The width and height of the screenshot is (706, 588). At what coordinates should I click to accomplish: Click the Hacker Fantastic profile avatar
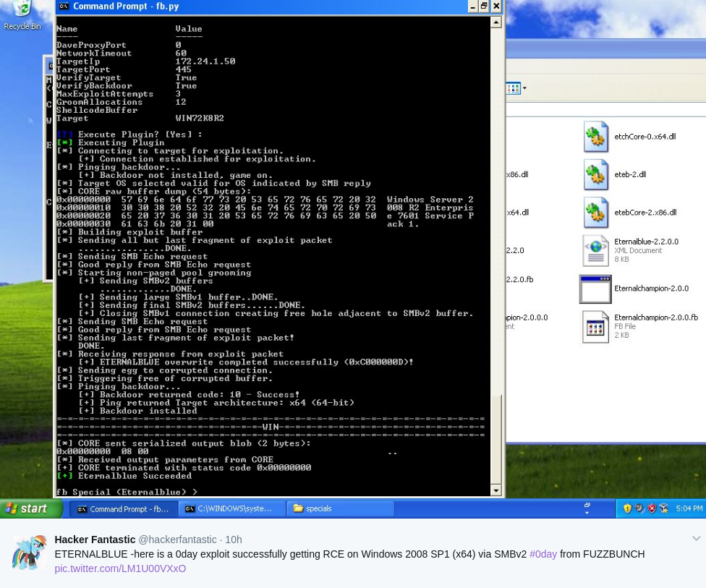pyautogui.click(x=29, y=552)
